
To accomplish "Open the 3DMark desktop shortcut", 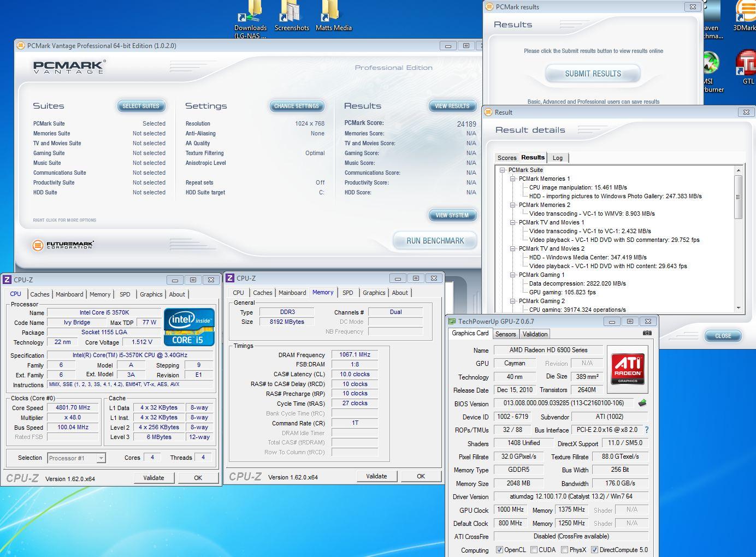I will [745, 16].
